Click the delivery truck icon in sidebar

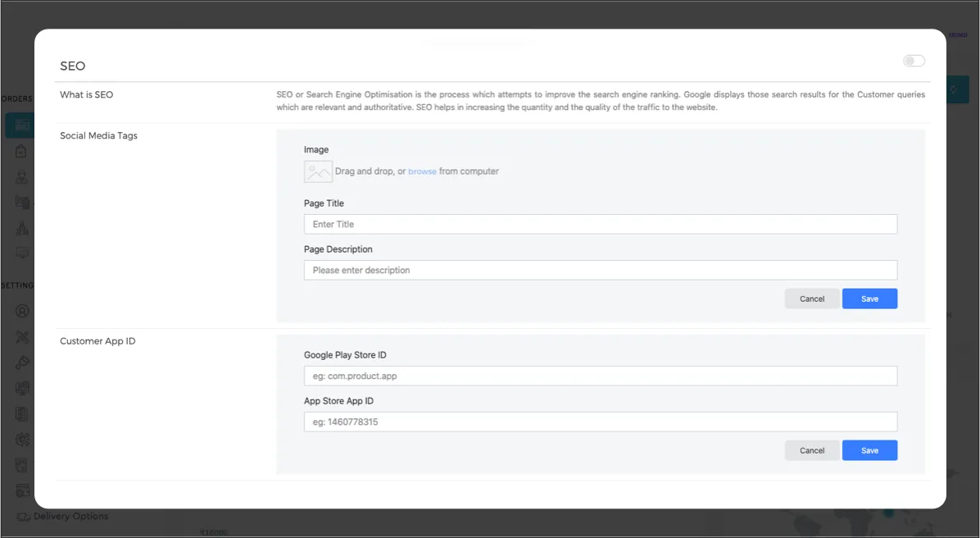tap(23, 517)
